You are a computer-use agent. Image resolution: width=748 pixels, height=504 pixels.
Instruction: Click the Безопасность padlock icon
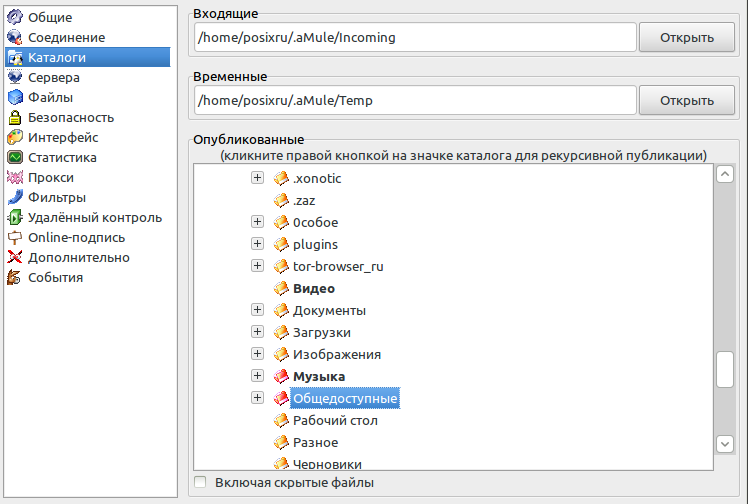[x=15, y=117]
